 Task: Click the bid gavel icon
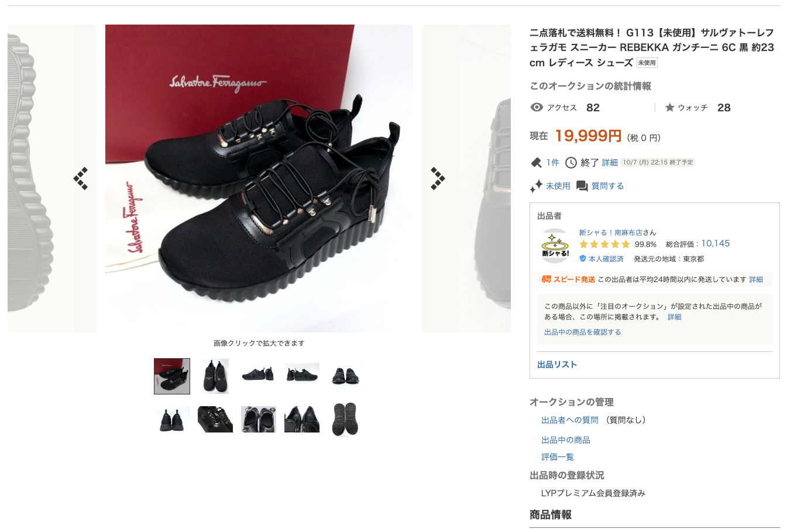(x=536, y=162)
